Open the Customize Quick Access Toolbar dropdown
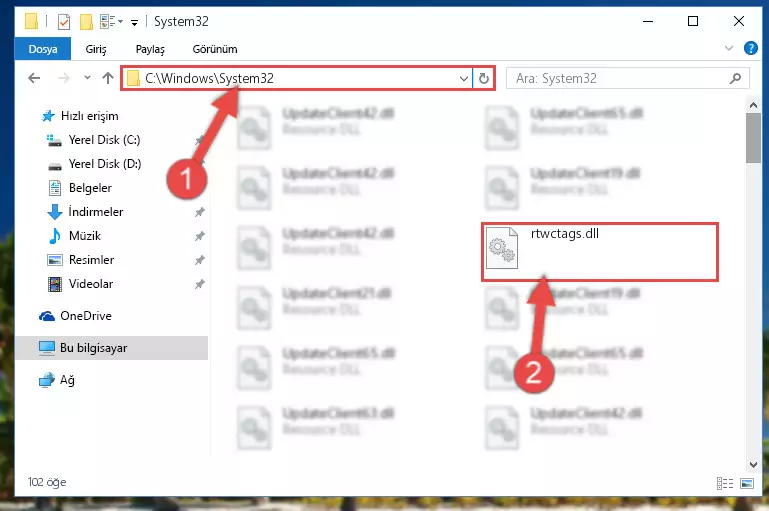The image size is (769, 511). [x=134, y=22]
